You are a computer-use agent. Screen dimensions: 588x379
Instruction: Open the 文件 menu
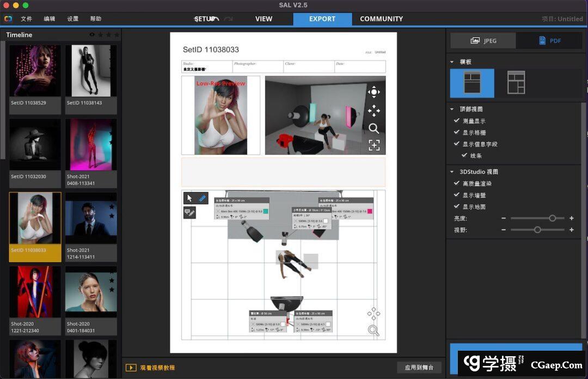(x=27, y=19)
